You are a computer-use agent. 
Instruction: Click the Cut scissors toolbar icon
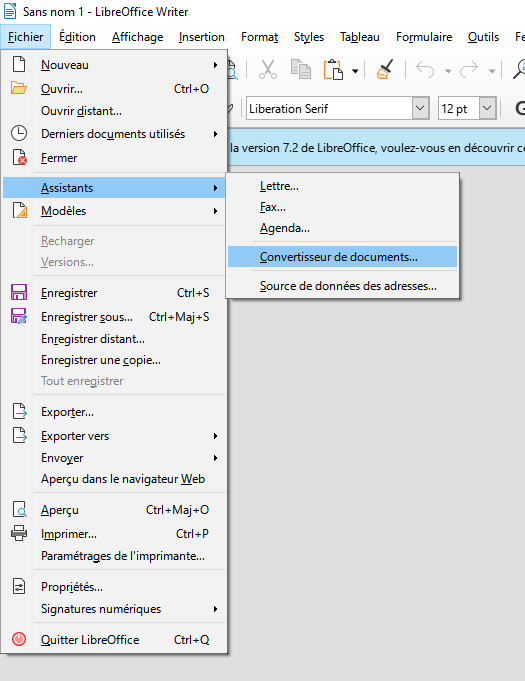tap(268, 69)
